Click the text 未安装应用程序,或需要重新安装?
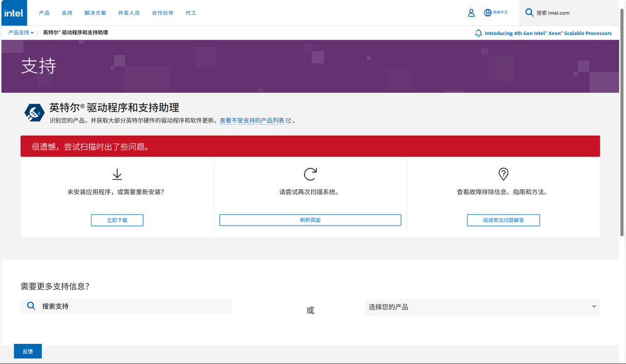 [115, 192]
